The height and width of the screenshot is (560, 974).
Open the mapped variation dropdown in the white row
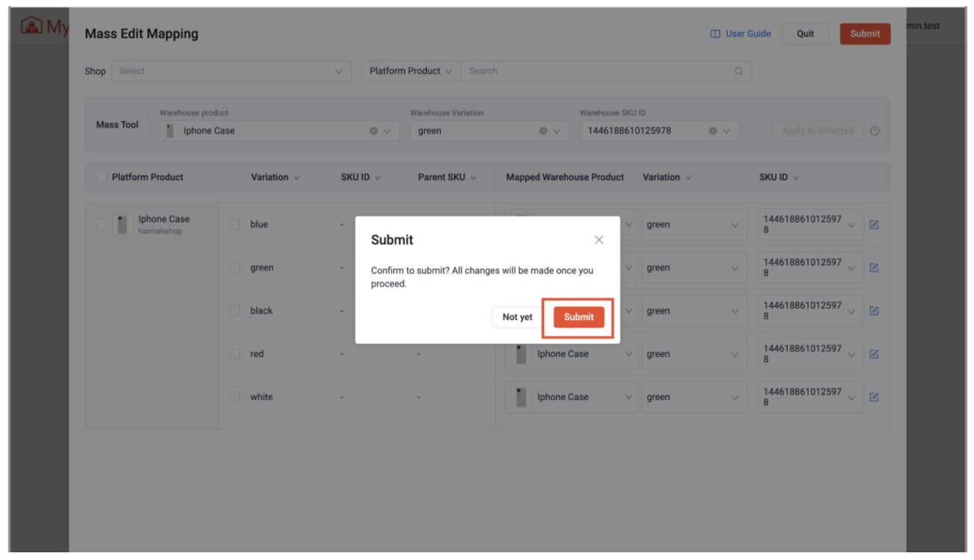(694, 397)
